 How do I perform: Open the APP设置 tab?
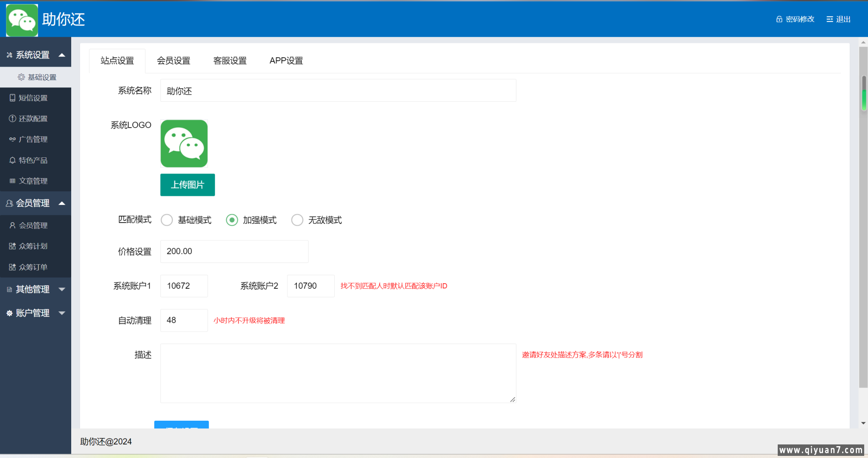pos(286,61)
